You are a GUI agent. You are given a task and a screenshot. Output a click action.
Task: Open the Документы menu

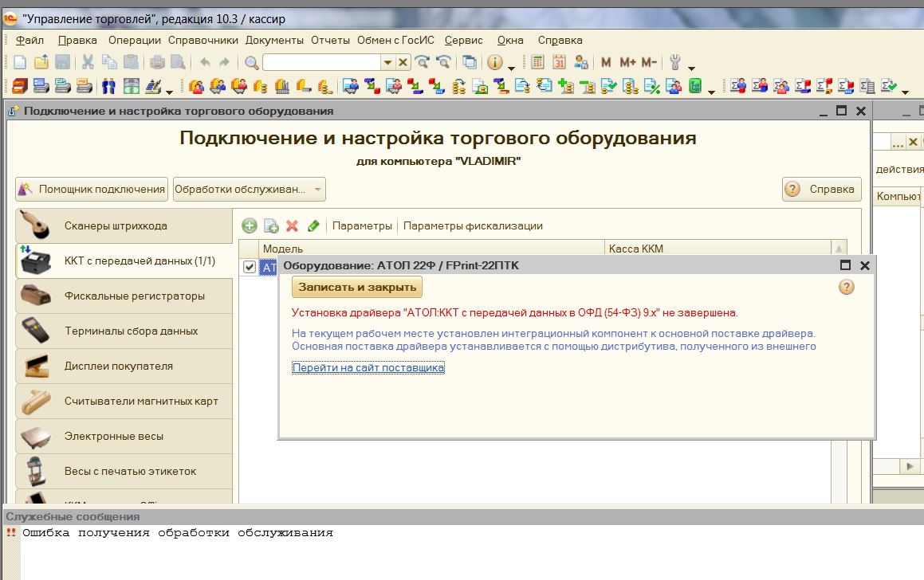(x=274, y=40)
